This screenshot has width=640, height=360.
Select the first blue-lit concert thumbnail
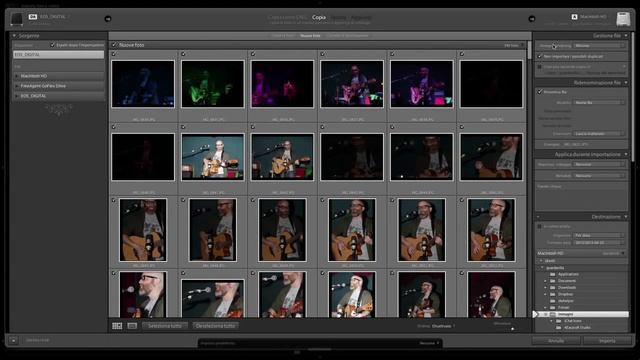tap(143, 84)
